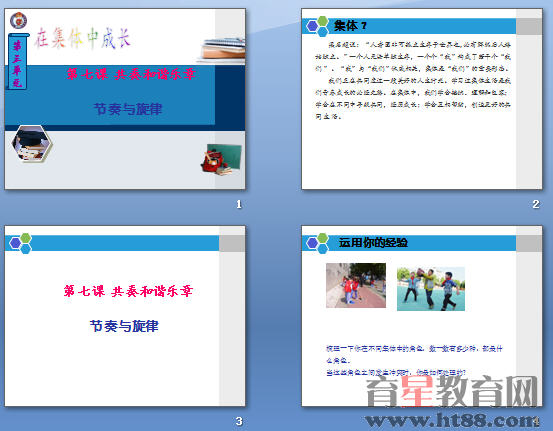
Task: Click the paragraph body text on slide 2
Action: click(413, 80)
